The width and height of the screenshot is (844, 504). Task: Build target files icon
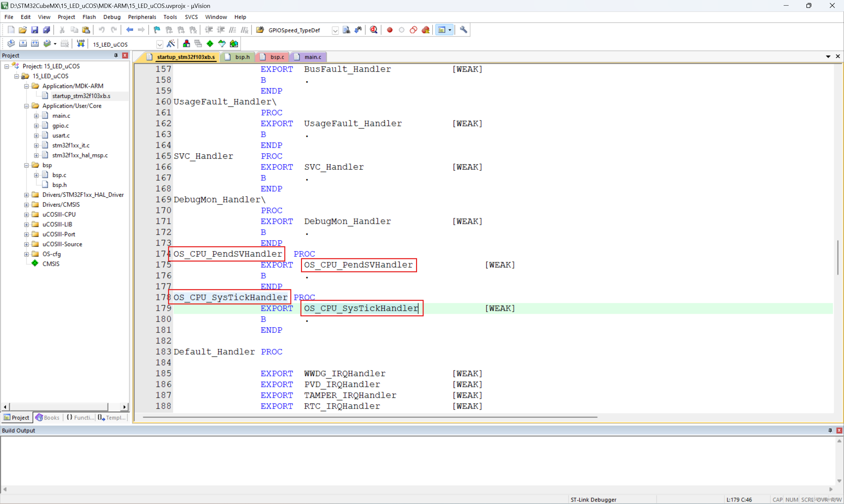[x=23, y=44]
